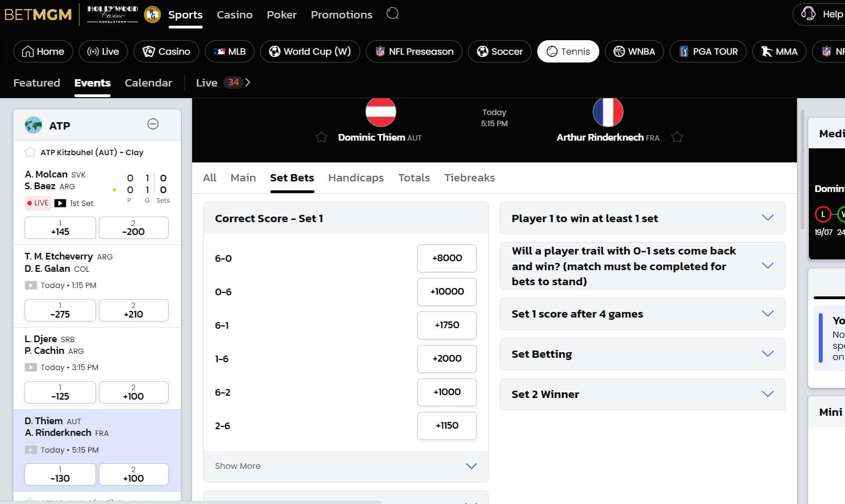Click the Austria flag icon
Viewport: 845px width, 504px height.
click(381, 112)
